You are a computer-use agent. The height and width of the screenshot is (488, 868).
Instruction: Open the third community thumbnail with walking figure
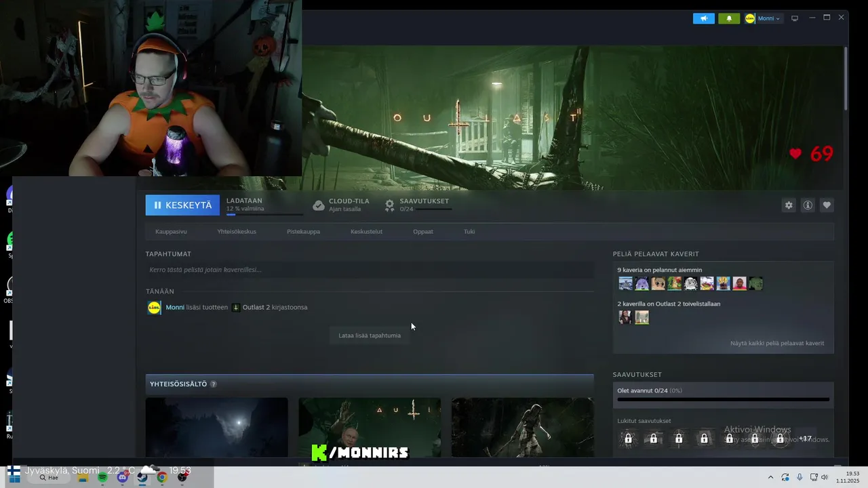click(x=523, y=428)
